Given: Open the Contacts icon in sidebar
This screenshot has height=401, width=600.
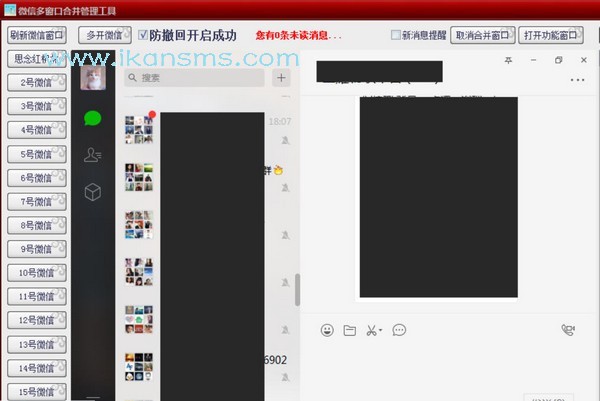Looking at the screenshot, I should (x=93, y=155).
